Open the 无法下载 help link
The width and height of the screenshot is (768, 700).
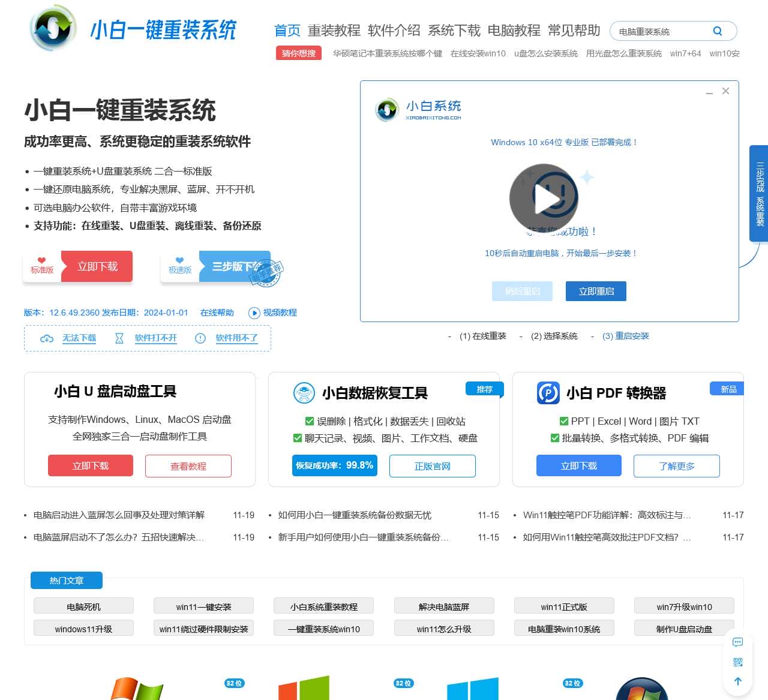coord(79,338)
